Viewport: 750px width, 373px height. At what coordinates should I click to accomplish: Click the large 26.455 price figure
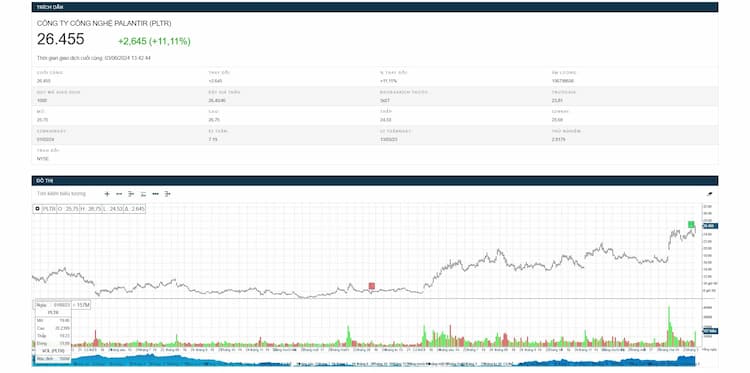point(61,39)
